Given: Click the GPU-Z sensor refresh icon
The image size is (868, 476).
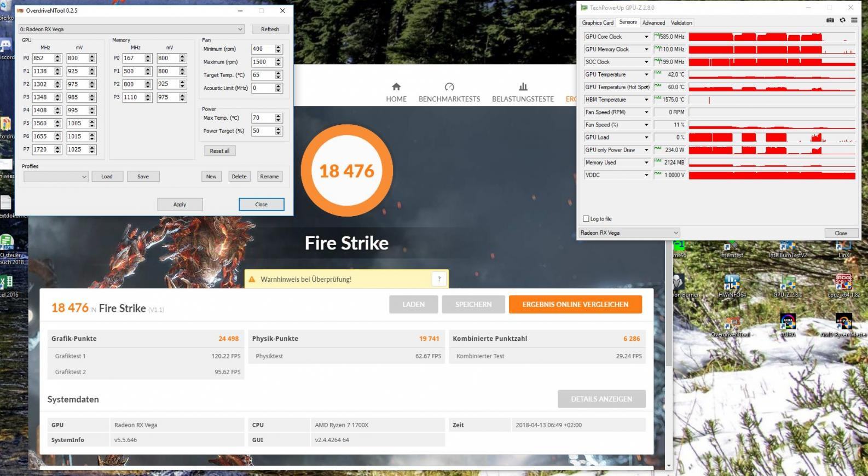Looking at the screenshot, I should pyautogui.click(x=842, y=20).
